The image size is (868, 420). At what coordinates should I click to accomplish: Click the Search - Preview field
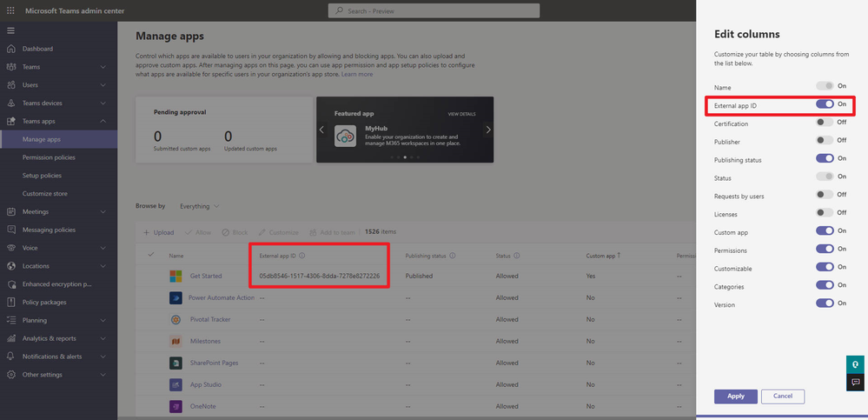click(434, 10)
